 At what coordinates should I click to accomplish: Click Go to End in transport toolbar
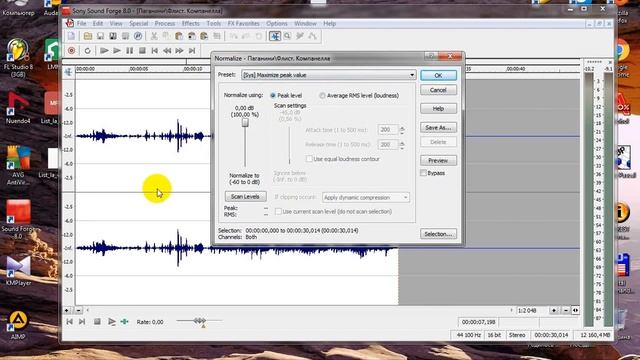click(192, 51)
